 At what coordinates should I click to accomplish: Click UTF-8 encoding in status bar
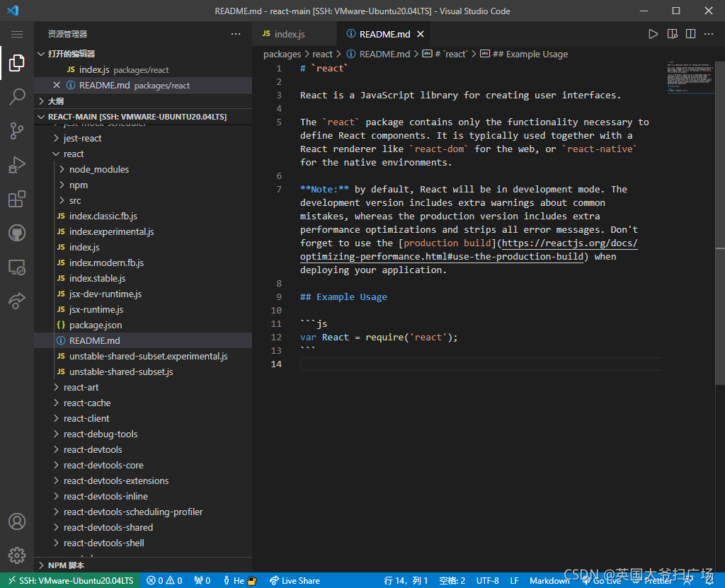(487, 581)
